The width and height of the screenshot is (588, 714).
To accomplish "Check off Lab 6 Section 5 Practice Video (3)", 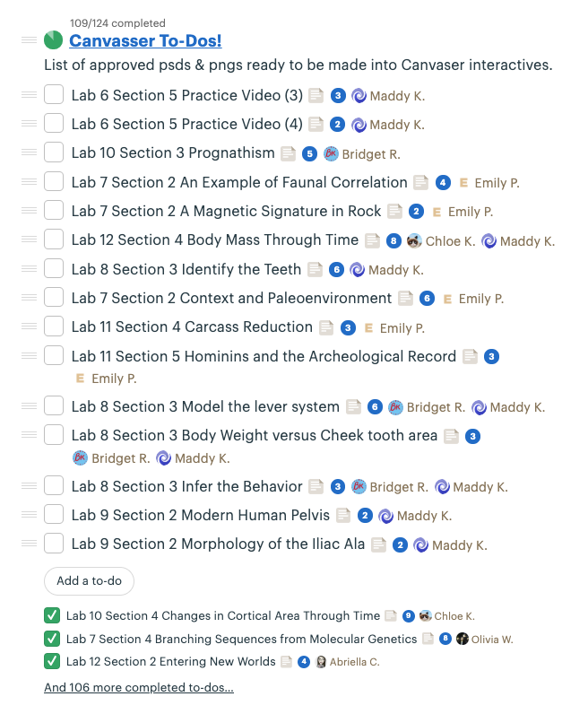I will [x=54, y=95].
